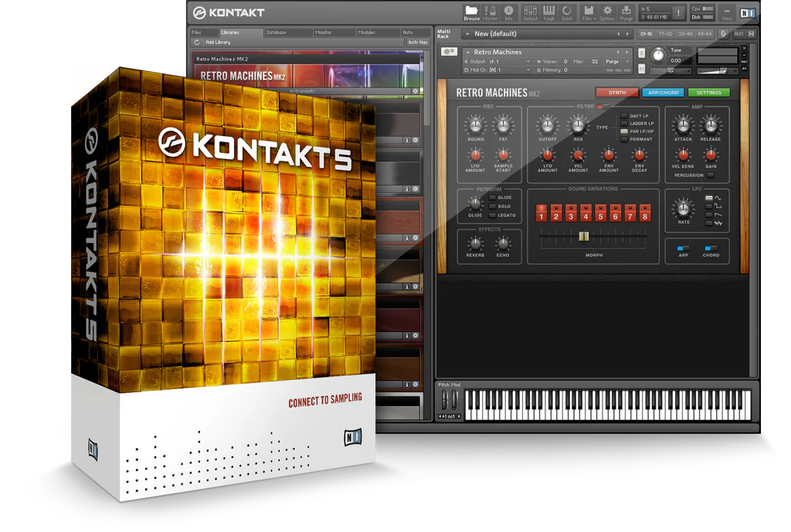Click the instrument PV button
Viewport: 791px width, 532px height.
pyautogui.click(x=744, y=69)
